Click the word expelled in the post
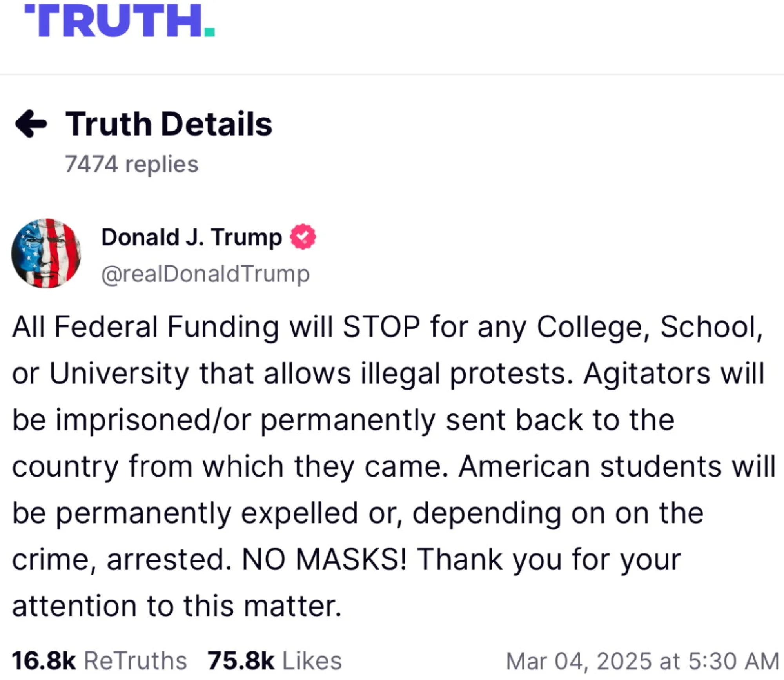This screenshot has height=680, width=784. click(299, 513)
